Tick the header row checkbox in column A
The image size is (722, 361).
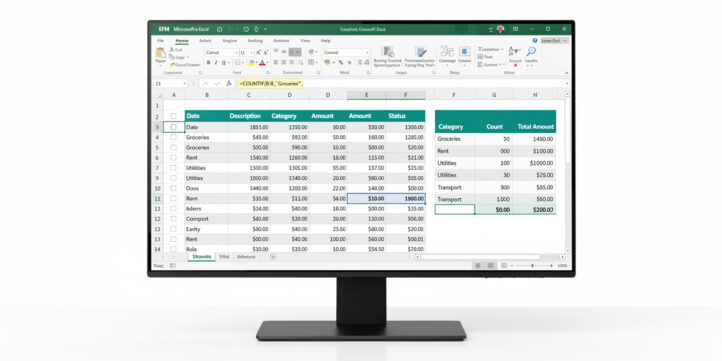coord(174,116)
